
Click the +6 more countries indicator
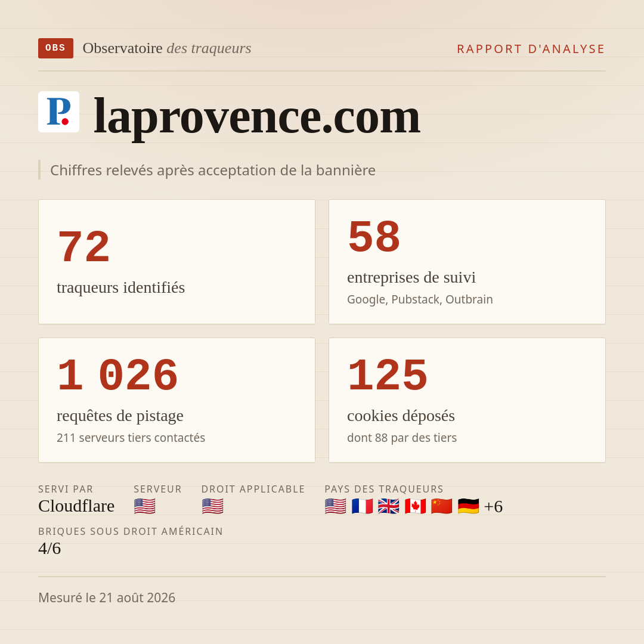493,506
